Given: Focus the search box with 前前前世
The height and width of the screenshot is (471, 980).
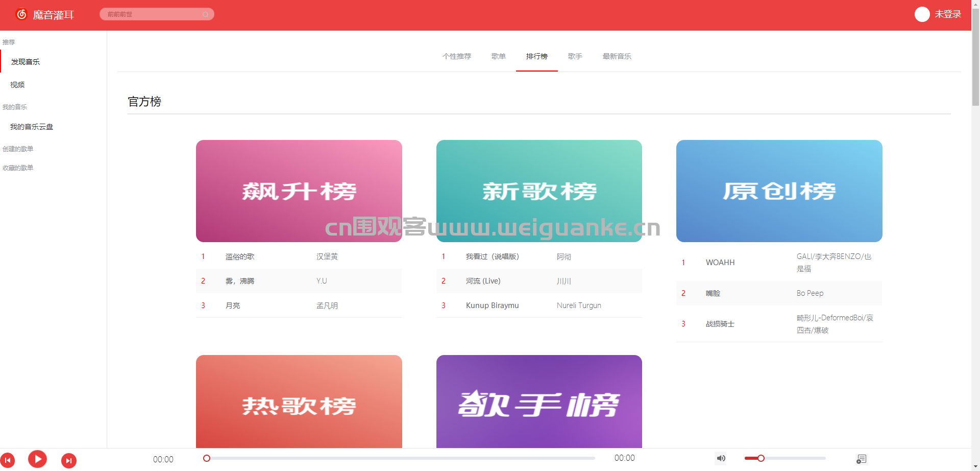Looking at the screenshot, I should pyautogui.click(x=157, y=14).
